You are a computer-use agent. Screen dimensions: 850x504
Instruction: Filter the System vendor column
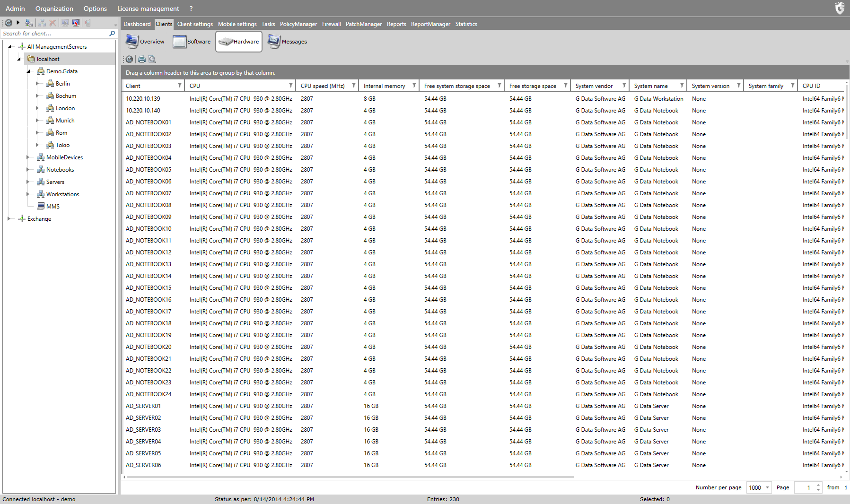[x=624, y=86]
